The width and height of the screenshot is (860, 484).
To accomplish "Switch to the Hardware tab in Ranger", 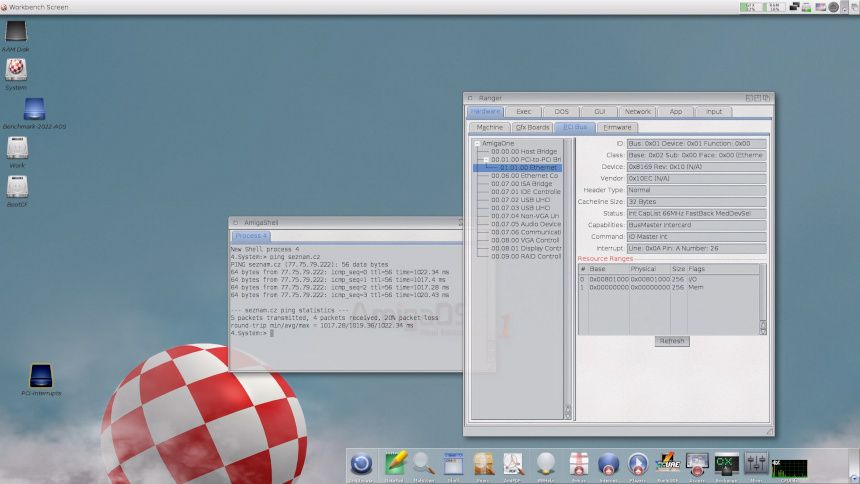I will click(x=485, y=111).
